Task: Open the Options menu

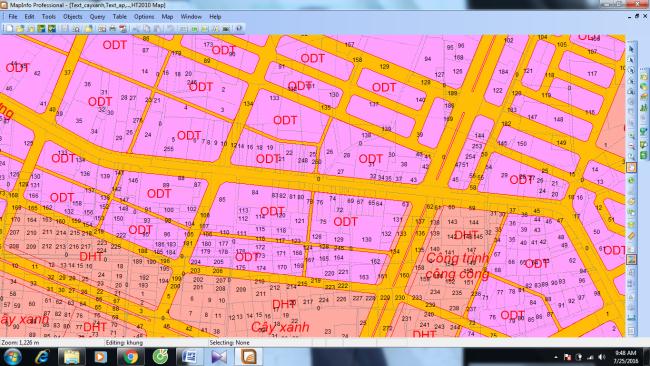Action: [x=144, y=17]
